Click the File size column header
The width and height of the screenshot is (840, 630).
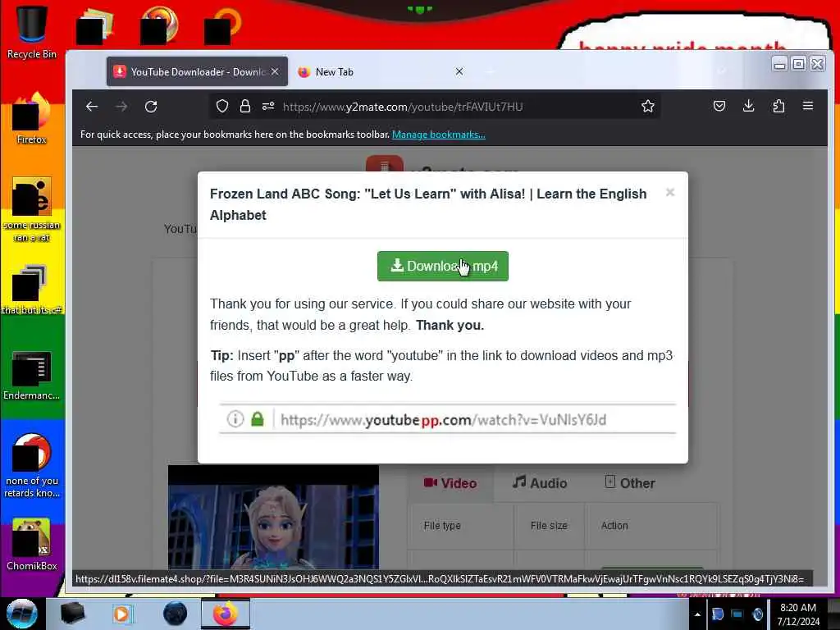[x=549, y=526]
